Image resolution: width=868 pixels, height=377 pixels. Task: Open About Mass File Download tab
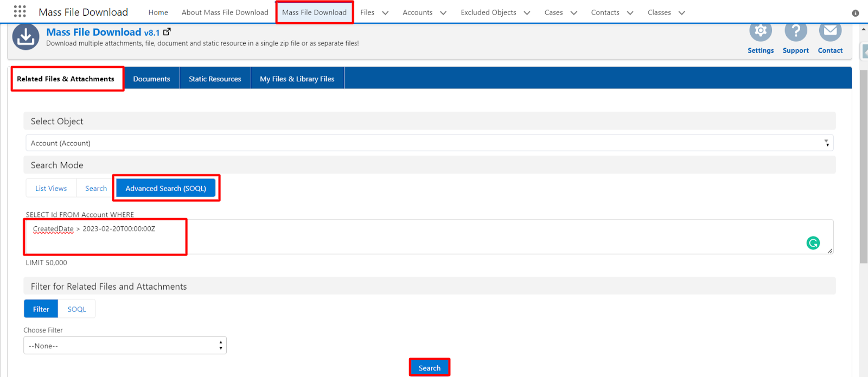coord(225,12)
